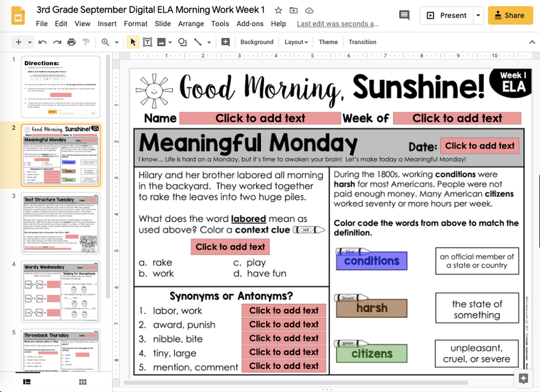Activate the Select arrow tool
Screen dimensions: 540x392
(x=133, y=42)
